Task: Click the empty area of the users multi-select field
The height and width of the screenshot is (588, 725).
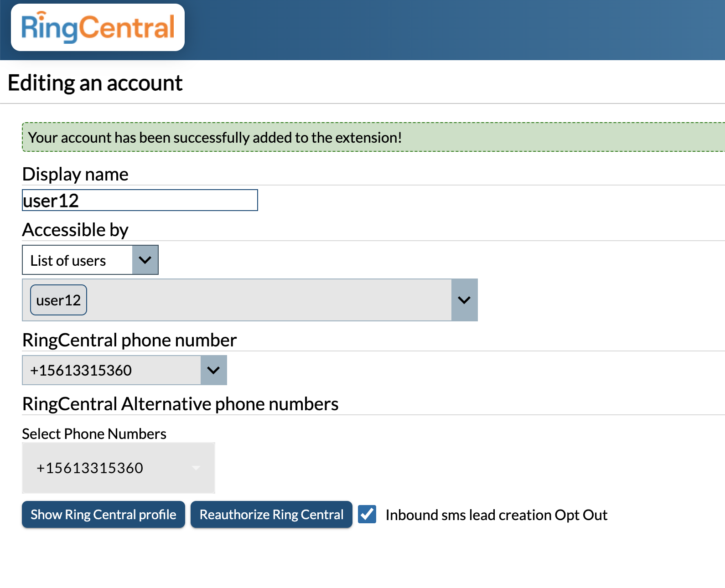Action: click(x=269, y=300)
